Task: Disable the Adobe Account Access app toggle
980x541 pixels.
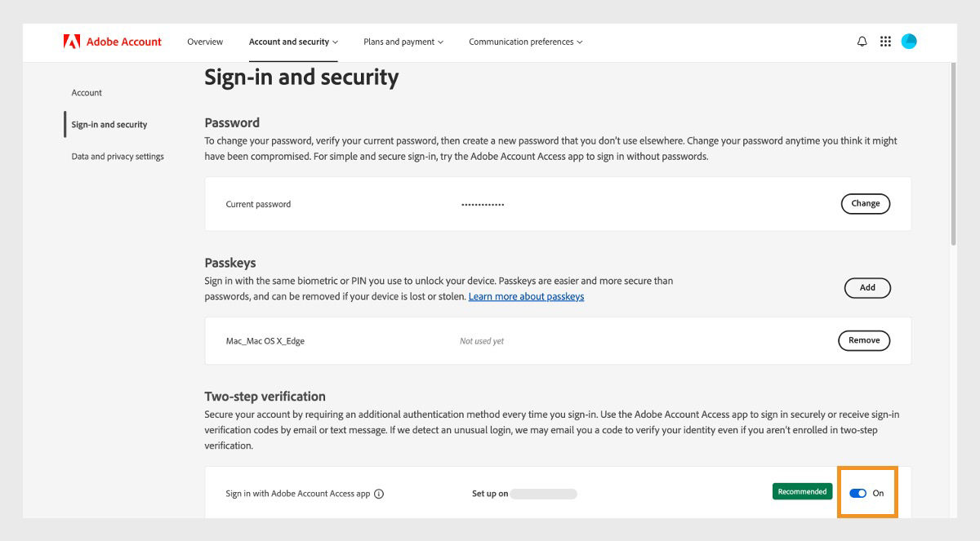Action: click(857, 493)
